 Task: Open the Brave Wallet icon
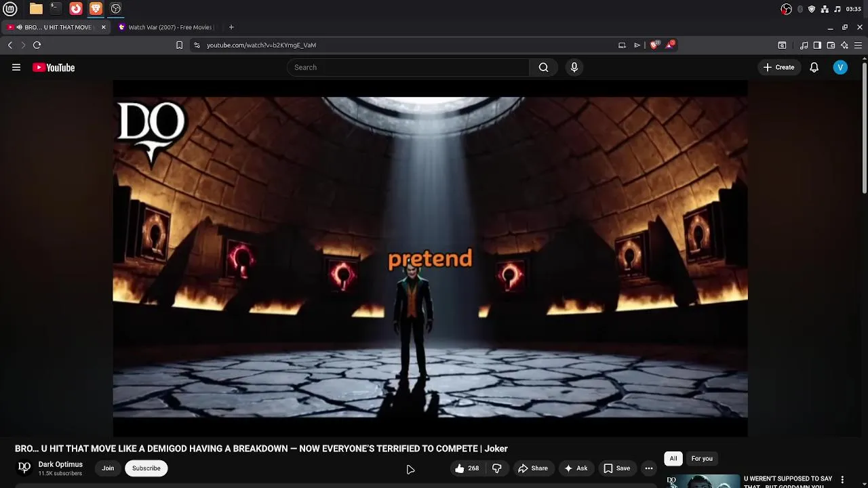[831, 45]
